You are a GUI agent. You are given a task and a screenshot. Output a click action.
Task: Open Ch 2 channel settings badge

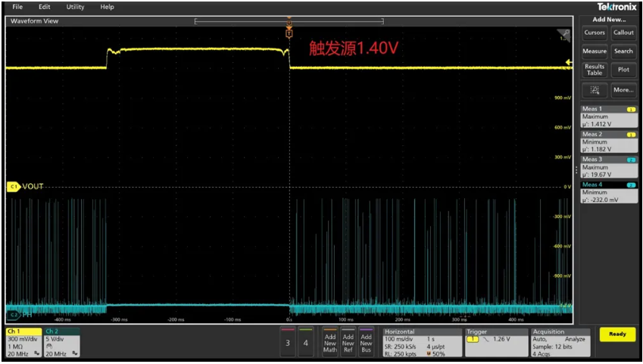[61, 342]
